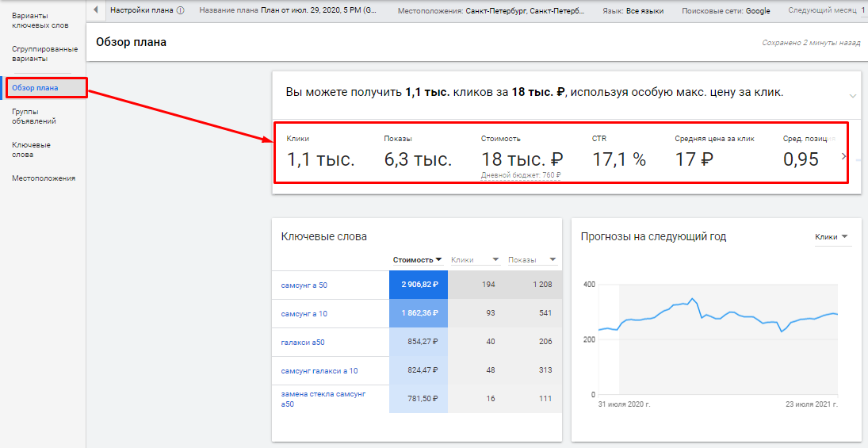This screenshot has width=868, height=448.
Task: Click the Сохранено 2 минуты назад status
Action: pyautogui.click(x=811, y=42)
